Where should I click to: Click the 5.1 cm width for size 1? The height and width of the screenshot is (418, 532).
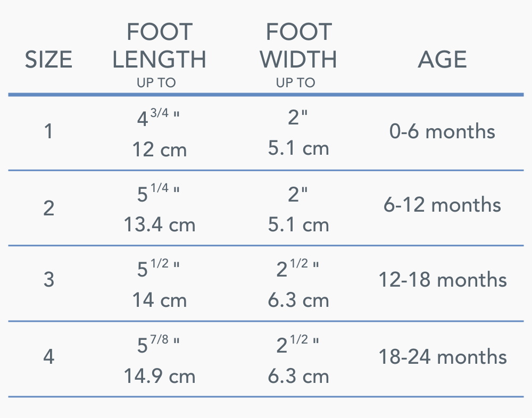click(298, 149)
